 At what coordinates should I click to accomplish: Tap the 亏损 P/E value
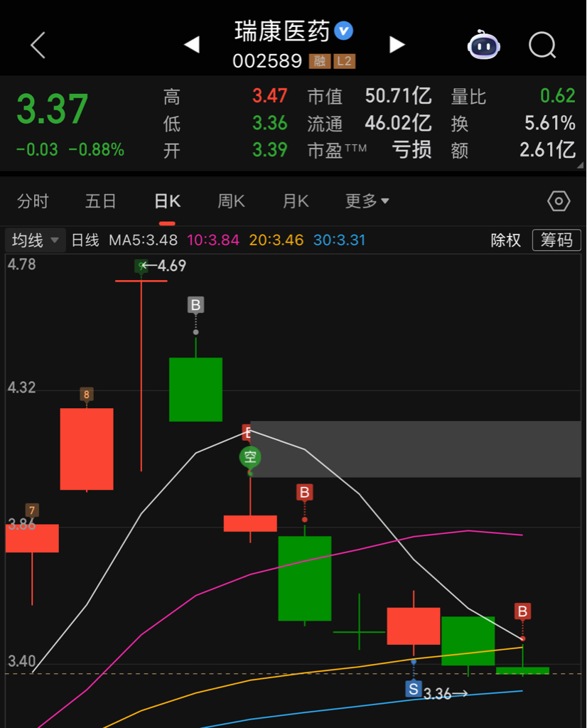point(411,150)
